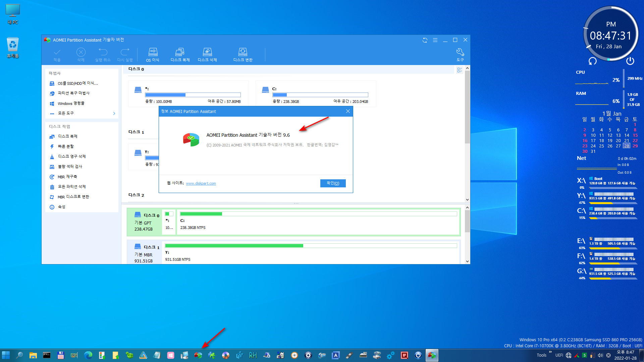This screenshot has height=362, width=644.
Task: Open the 디스크 복제 disk clone tool
Action: [x=180, y=55]
